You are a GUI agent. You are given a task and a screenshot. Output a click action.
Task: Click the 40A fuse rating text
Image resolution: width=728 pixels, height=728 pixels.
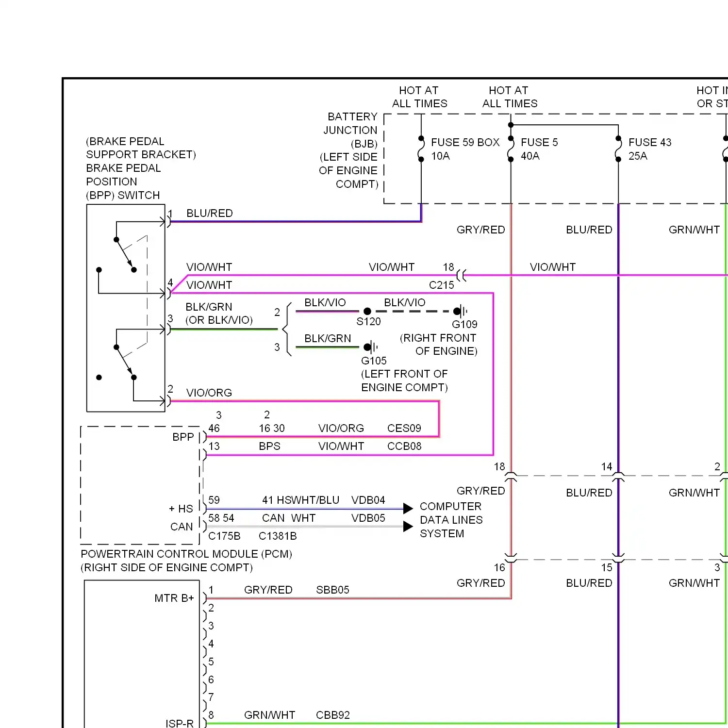(x=530, y=156)
